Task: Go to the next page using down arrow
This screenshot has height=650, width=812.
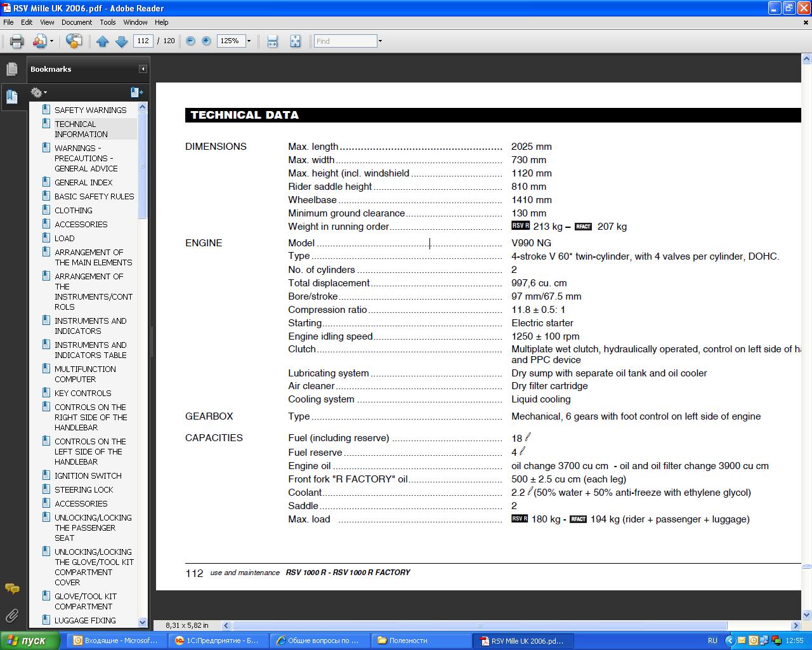Action: click(122, 41)
